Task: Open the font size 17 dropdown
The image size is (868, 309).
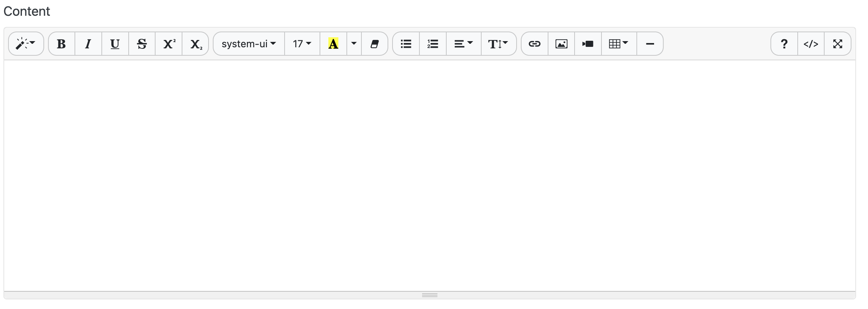Action: pos(302,44)
